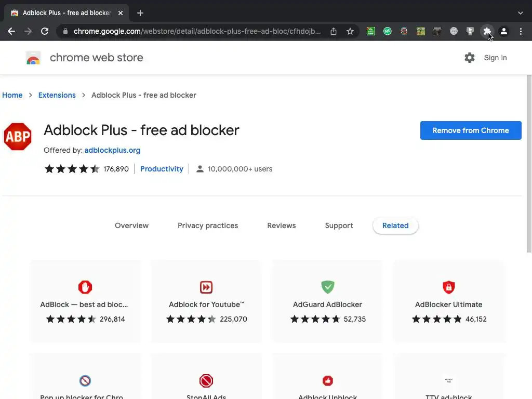
Task: Click the 225,070 rating count
Action: point(233,320)
